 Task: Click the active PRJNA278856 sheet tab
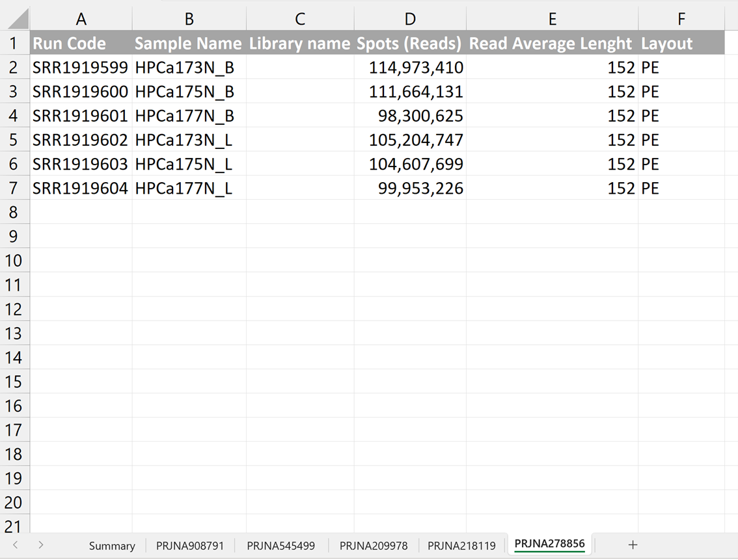point(549,544)
